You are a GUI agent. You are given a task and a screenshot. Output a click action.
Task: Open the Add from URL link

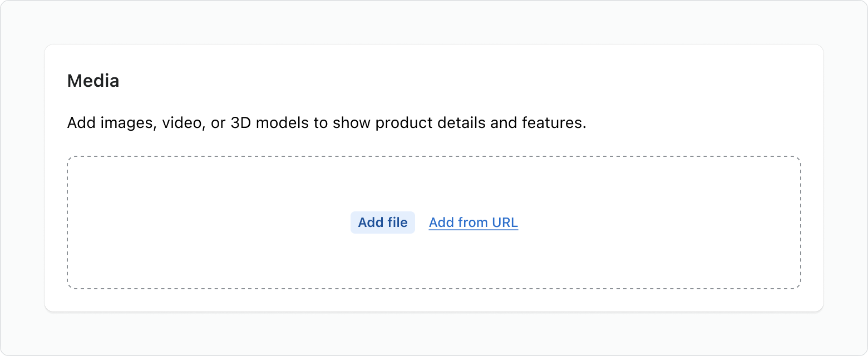pyautogui.click(x=474, y=222)
